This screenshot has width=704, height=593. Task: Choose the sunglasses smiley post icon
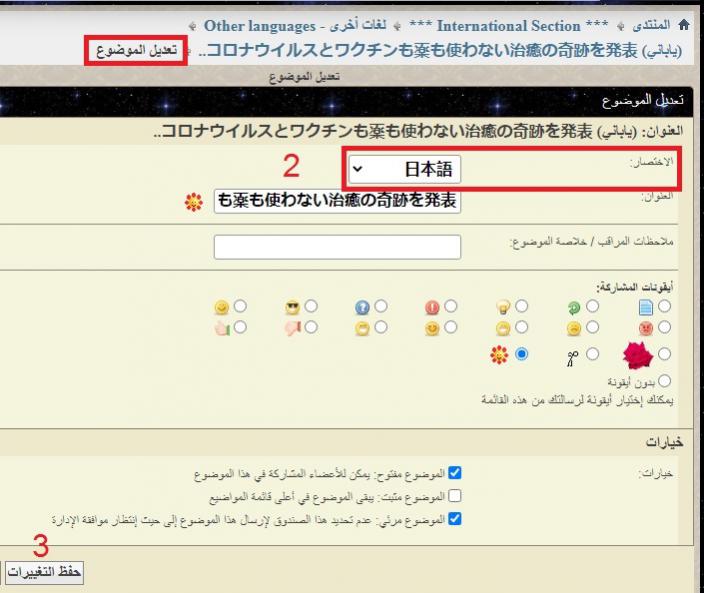[292, 307]
